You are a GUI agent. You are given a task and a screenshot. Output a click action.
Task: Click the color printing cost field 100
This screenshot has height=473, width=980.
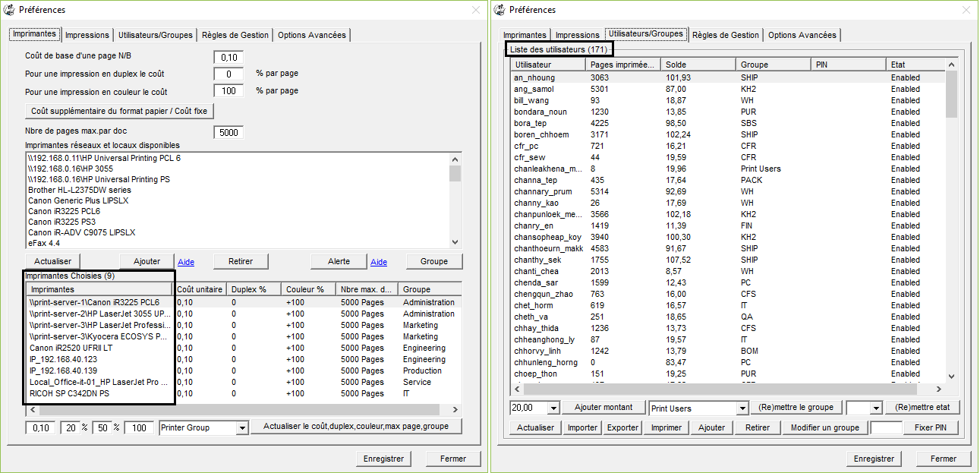pyautogui.click(x=228, y=91)
